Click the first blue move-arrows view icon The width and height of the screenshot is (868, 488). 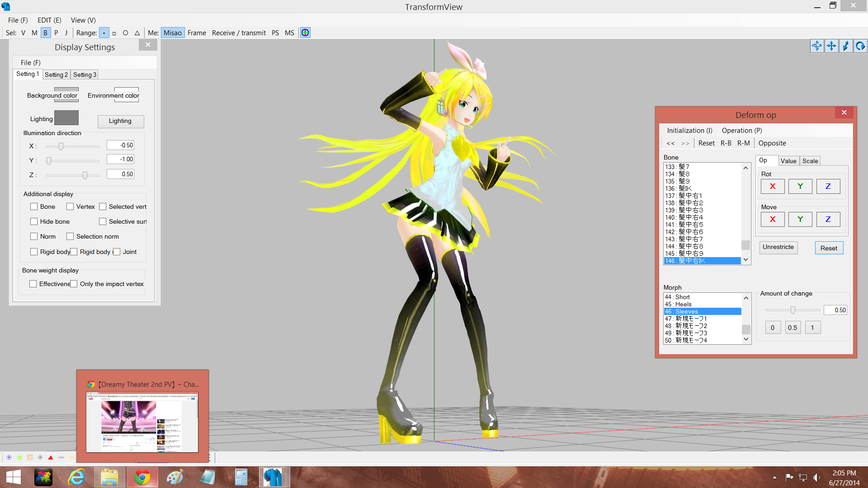[x=817, y=46]
